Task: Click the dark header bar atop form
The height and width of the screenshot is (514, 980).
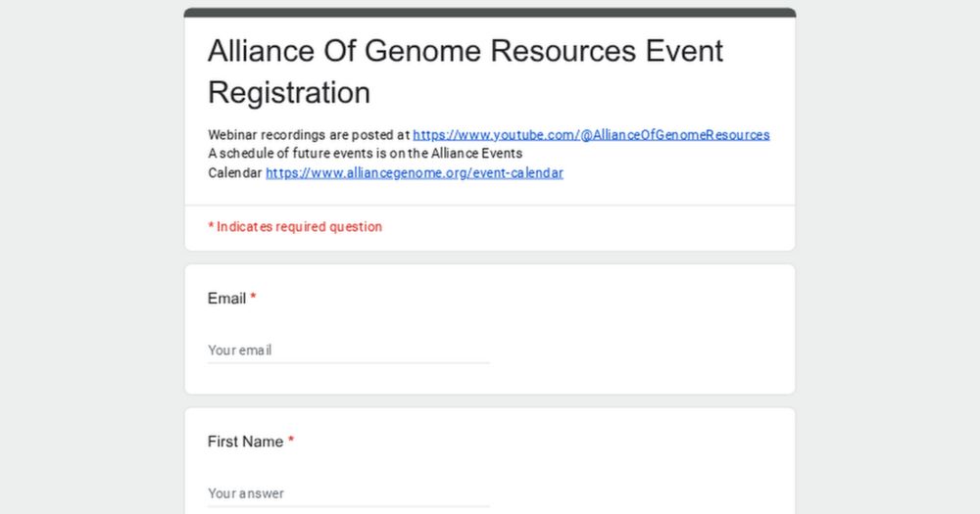Action: tap(490, 13)
